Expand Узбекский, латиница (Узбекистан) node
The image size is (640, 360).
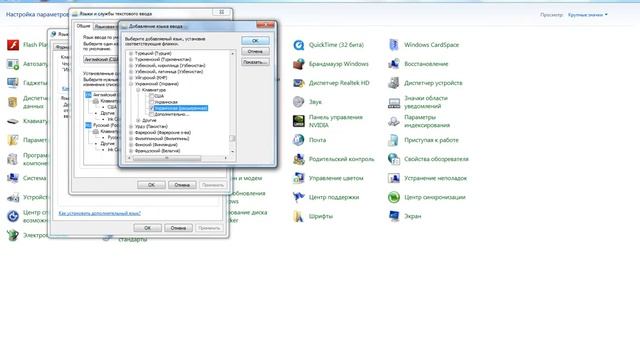pyautogui.click(x=131, y=71)
